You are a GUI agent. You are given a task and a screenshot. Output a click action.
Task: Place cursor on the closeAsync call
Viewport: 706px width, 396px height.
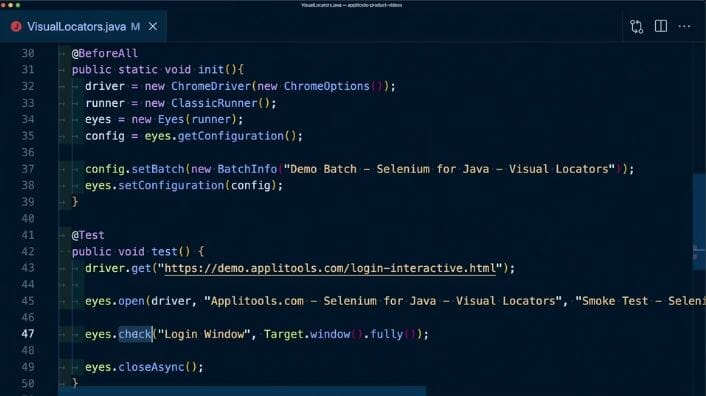151,367
